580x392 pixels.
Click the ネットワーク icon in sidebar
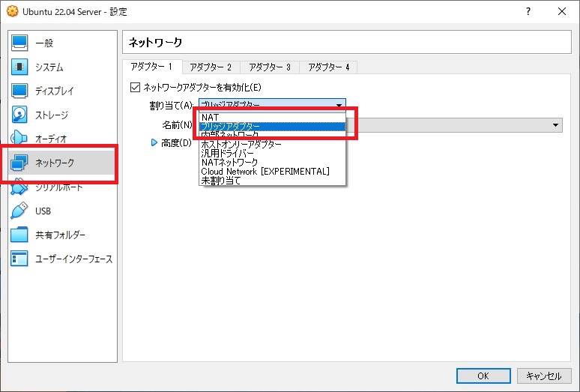19,163
